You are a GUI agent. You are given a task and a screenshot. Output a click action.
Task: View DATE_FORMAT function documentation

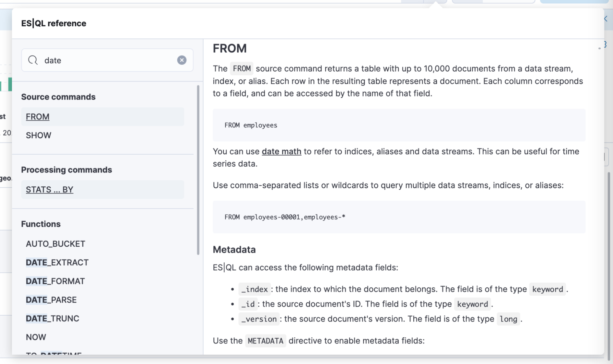[56, 281]
